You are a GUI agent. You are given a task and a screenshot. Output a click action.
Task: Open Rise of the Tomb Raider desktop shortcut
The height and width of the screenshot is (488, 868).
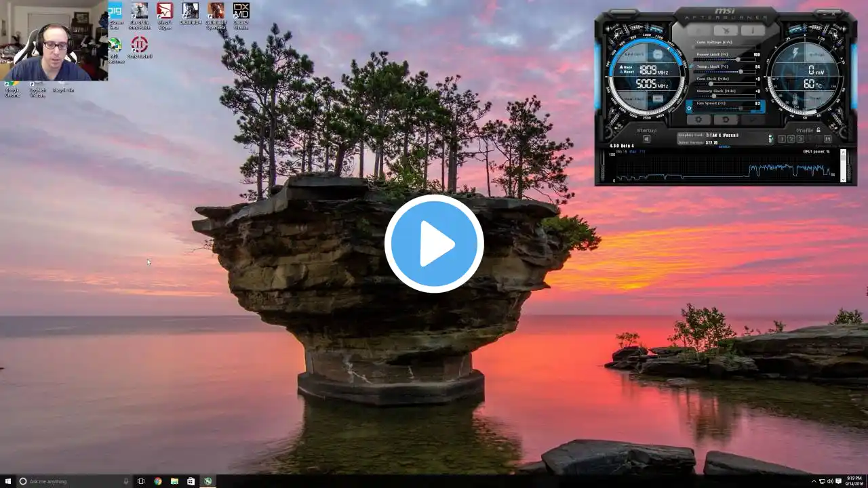coord(140,16)
